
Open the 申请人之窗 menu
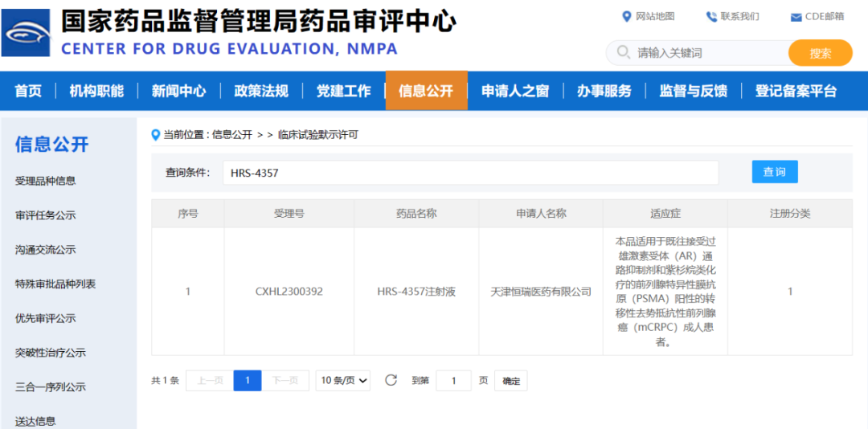515,91
